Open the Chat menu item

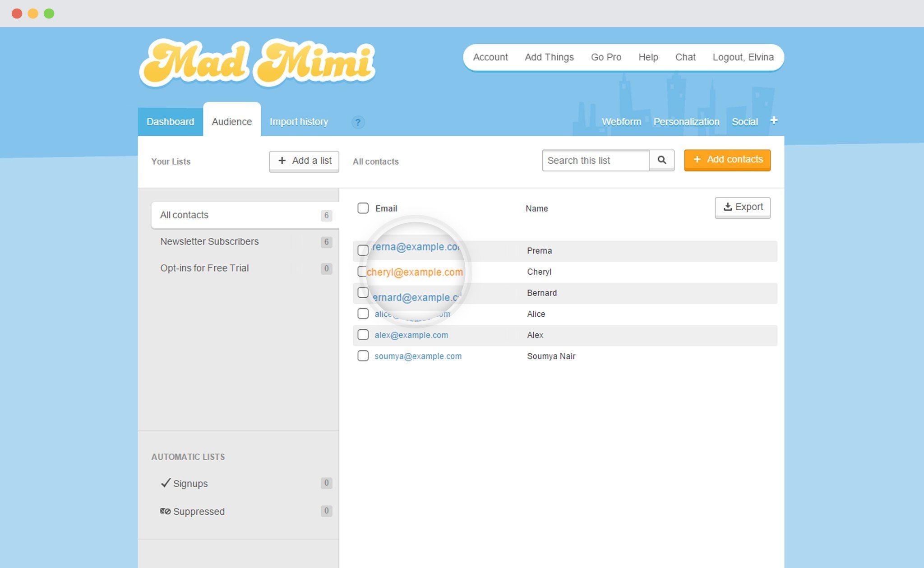[x=685, y=57]
